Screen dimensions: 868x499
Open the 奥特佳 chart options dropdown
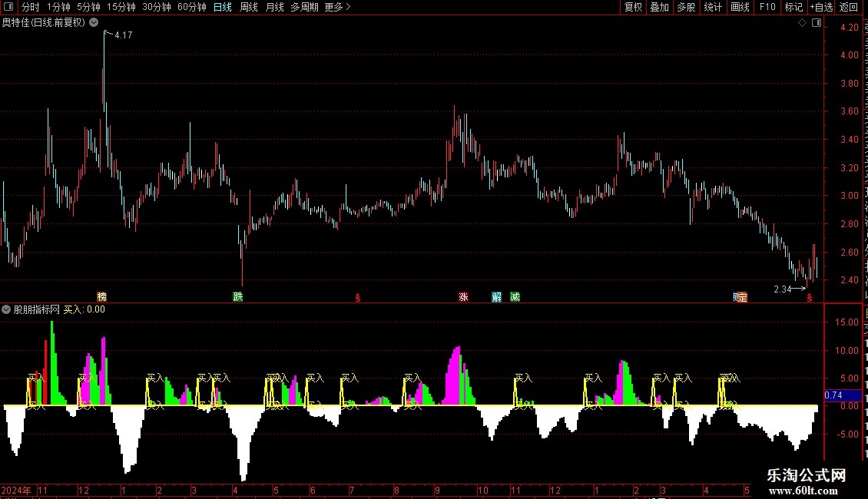click(94, 22)
